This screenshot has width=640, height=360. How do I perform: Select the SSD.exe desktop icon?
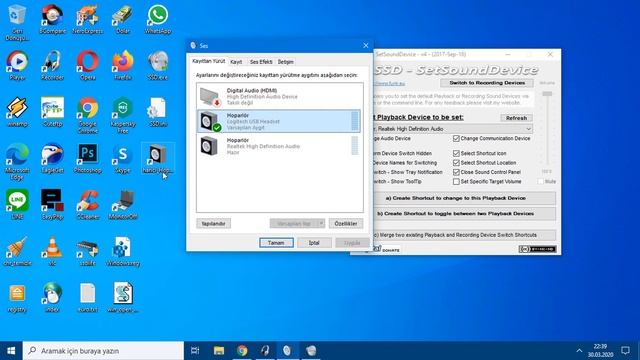pyautogui.click(x=158, y=64)
